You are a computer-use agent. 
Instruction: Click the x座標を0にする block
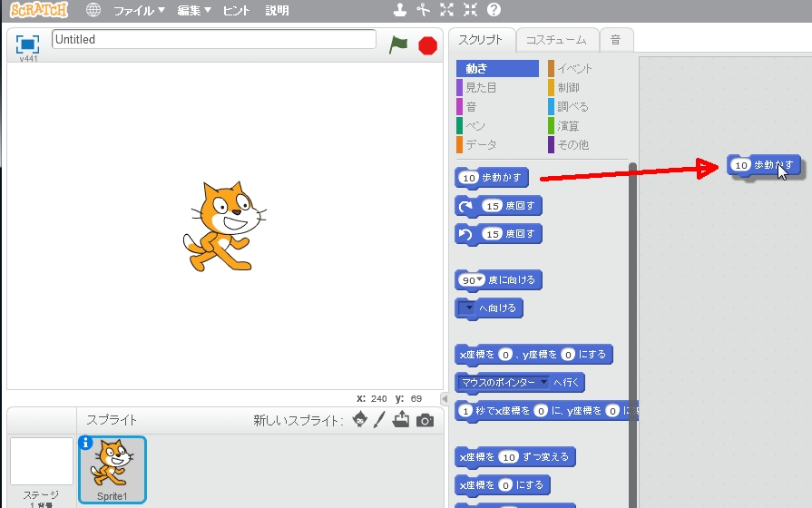pyautogui.click(x=503, y=485)
